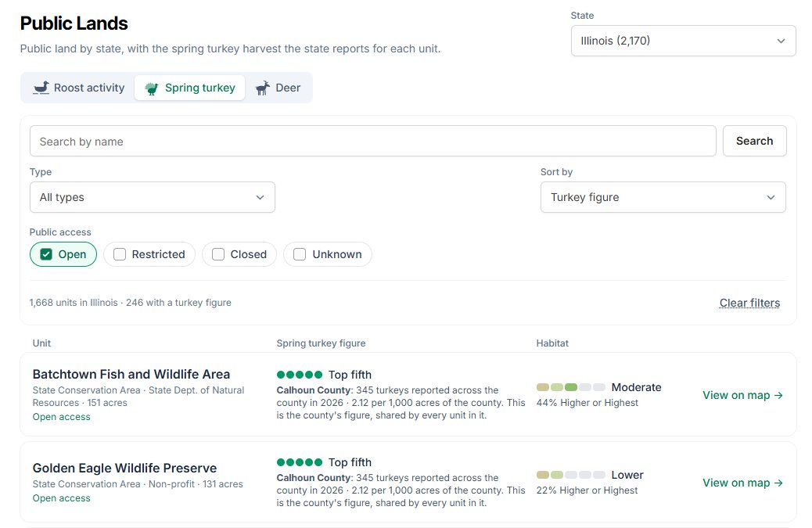Click the Batchtown Fish and Wildlife Area title

point(131,374)
